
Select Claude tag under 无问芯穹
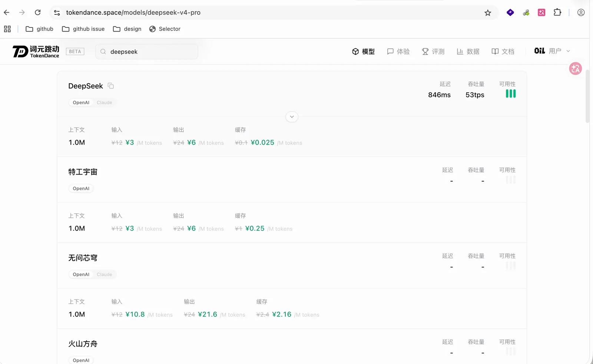[x=104, y=275]
